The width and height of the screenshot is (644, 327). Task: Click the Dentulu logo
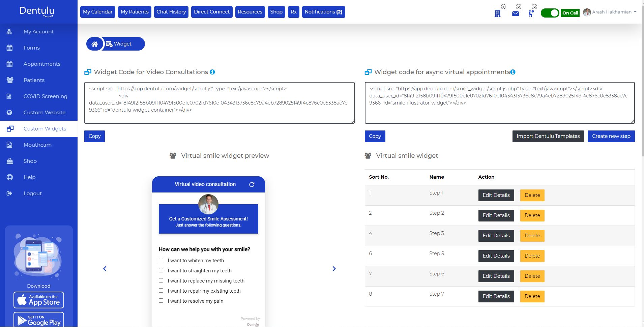point(37,11)
